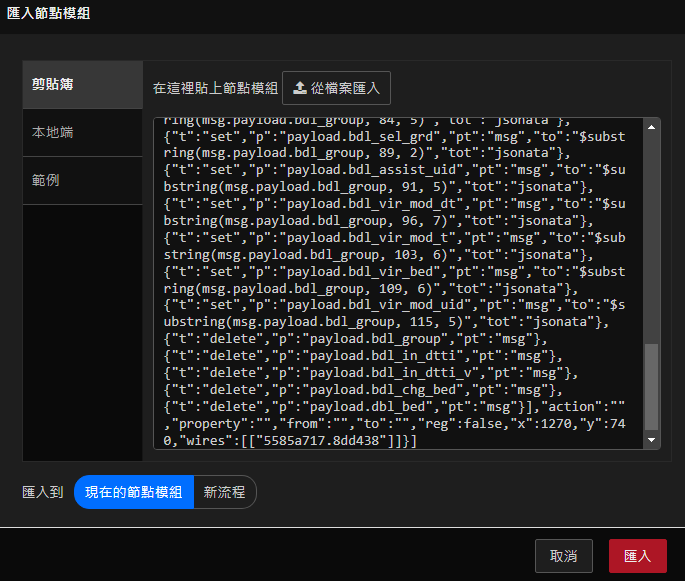Click the upload icon for file import

300,88
